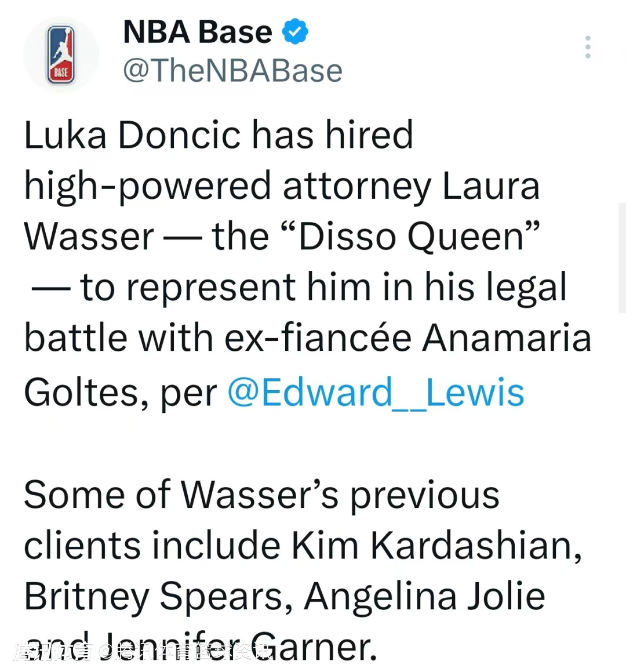
Task: Click the blue verified checkmark badge
Action: (x=296, y=31)
